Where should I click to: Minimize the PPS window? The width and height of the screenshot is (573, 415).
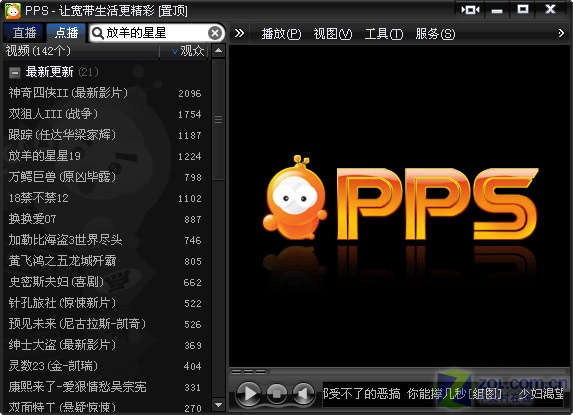[497, 10]
